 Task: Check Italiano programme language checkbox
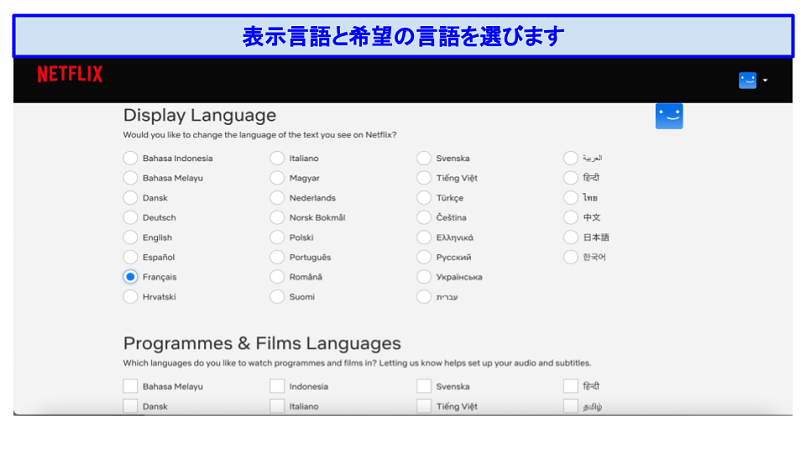[277, 406]
